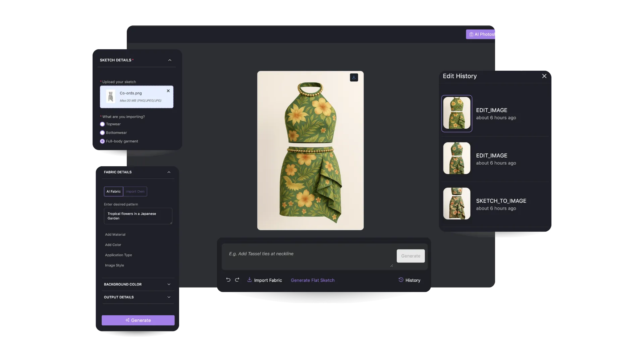Click the History clock icon
644x362 pixels.
point(401,280)
